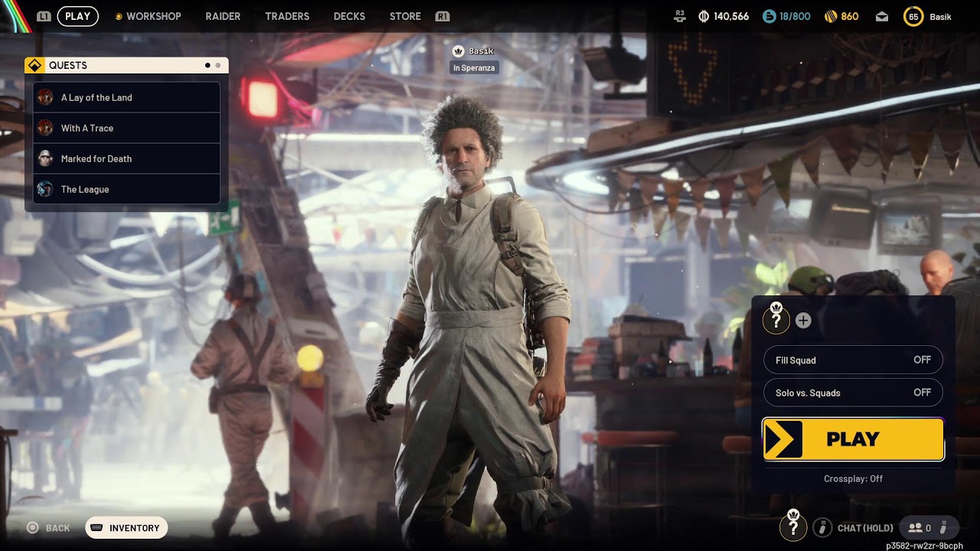This screenshot has width=980, height=551.
Task: Select the second page dot in Quests header
Action: pos(218,66)
